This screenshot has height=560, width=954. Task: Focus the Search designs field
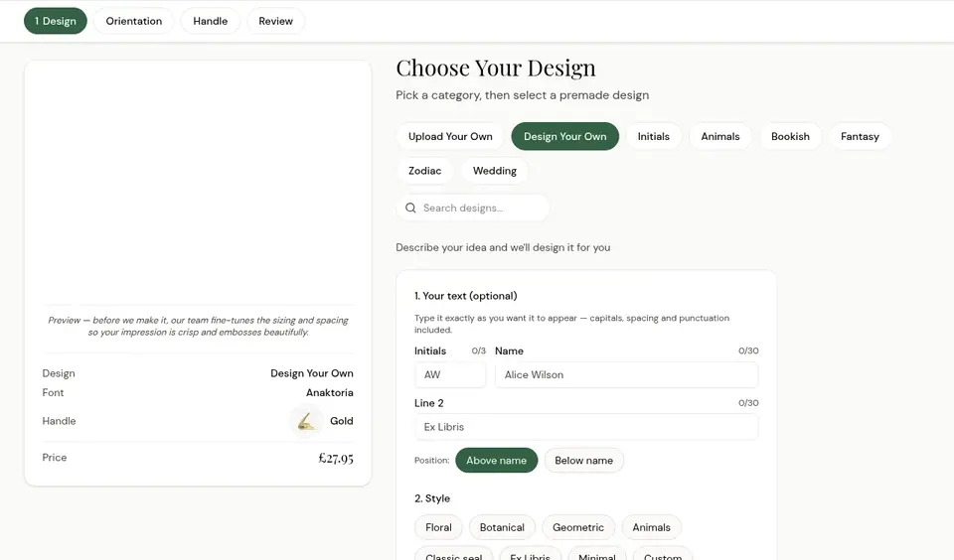473,208
